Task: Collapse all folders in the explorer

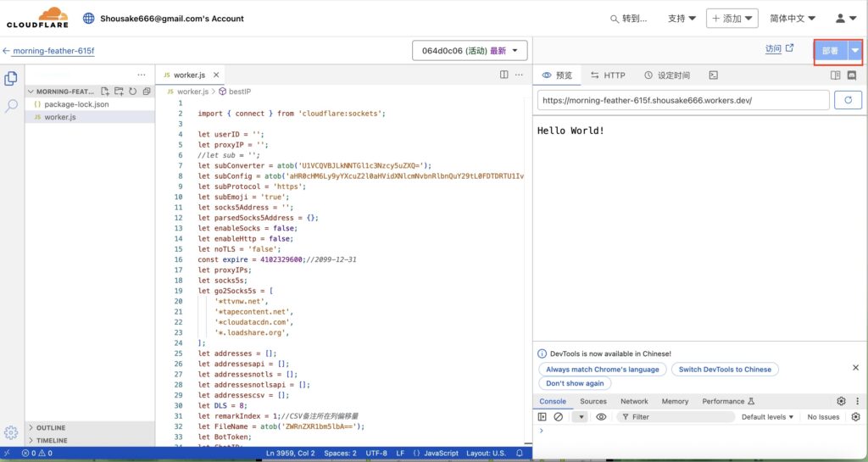Action: [x=147, y=92]
